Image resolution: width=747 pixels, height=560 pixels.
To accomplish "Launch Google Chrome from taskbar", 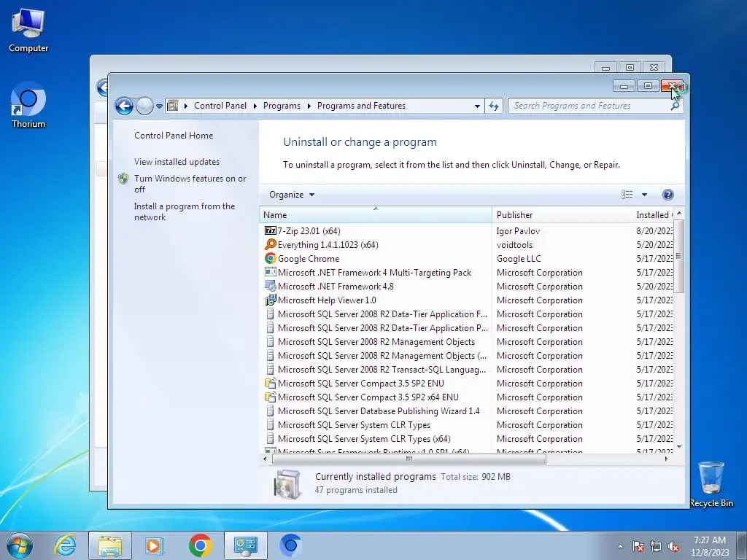I will tap(200, 545).
